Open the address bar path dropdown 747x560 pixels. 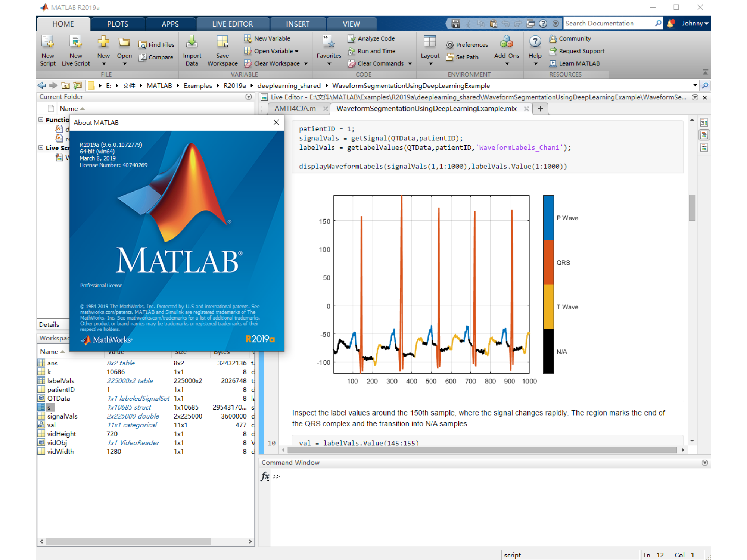click(x=695, y=85)
